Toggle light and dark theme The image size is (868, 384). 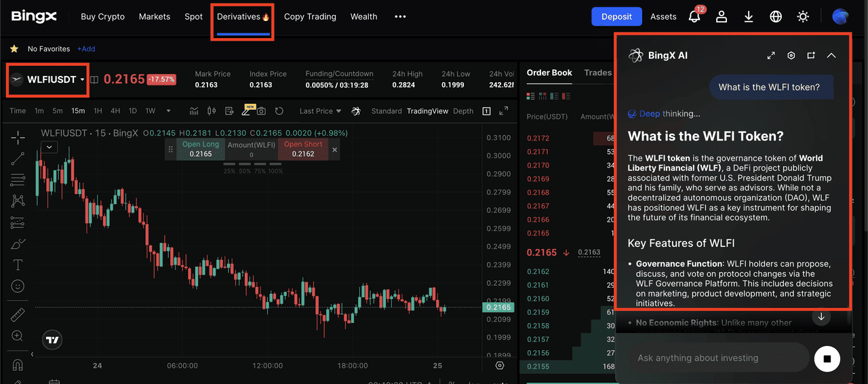click(x=803, y=16)
